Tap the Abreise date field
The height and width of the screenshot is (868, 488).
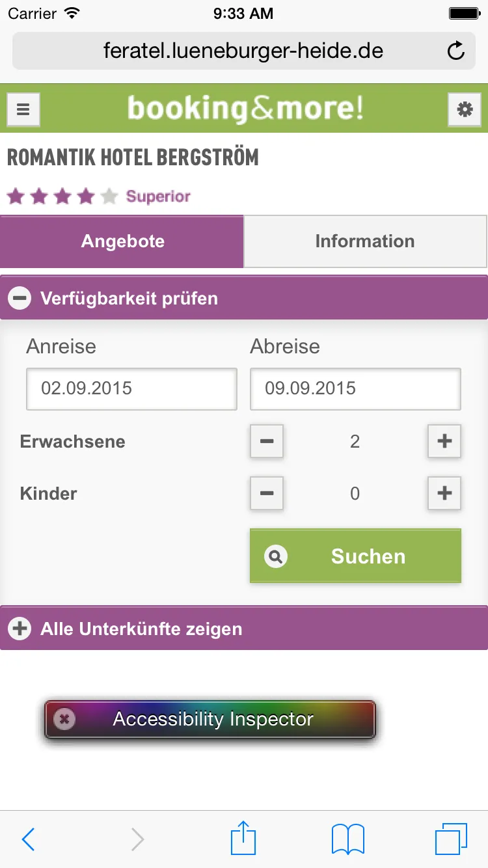pos(355,389)
